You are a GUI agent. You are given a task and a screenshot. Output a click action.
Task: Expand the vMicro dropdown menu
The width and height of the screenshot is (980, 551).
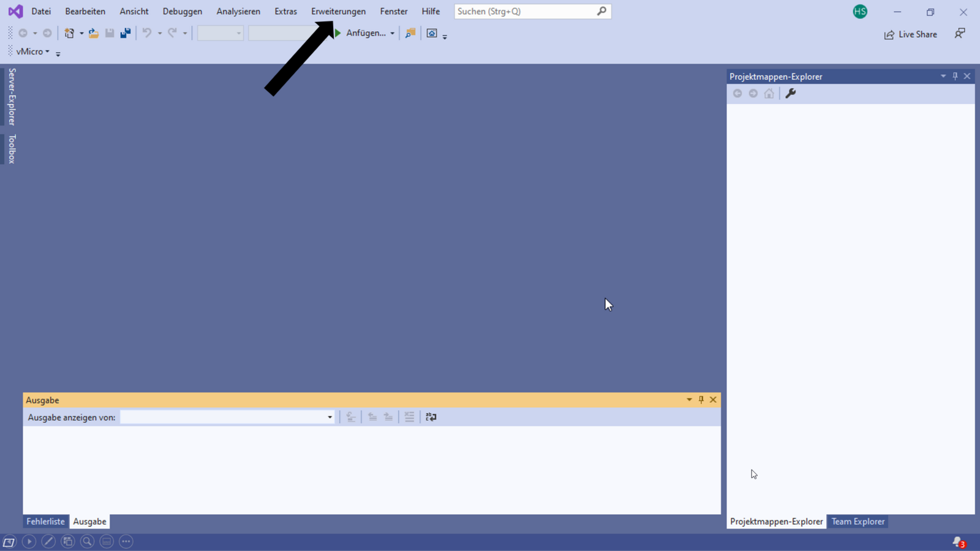33,51
